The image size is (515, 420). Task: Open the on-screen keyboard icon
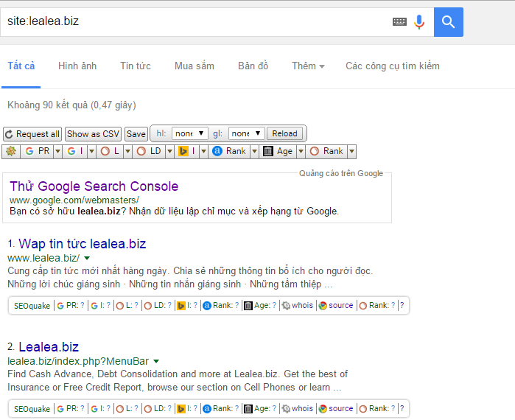(x=400, y=22)
